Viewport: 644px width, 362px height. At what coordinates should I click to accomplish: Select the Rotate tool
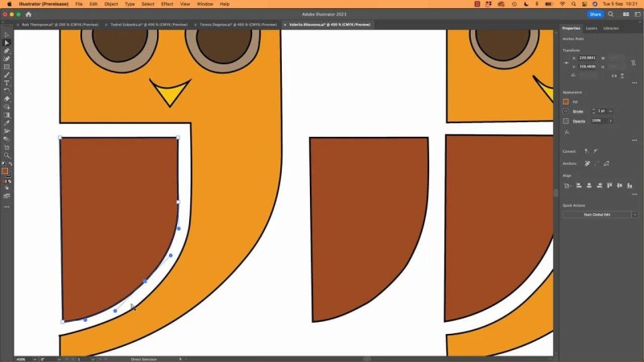(x=6, y=91)
